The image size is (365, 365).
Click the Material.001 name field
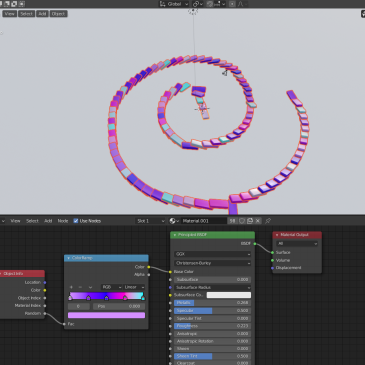[x=204, y=221]
